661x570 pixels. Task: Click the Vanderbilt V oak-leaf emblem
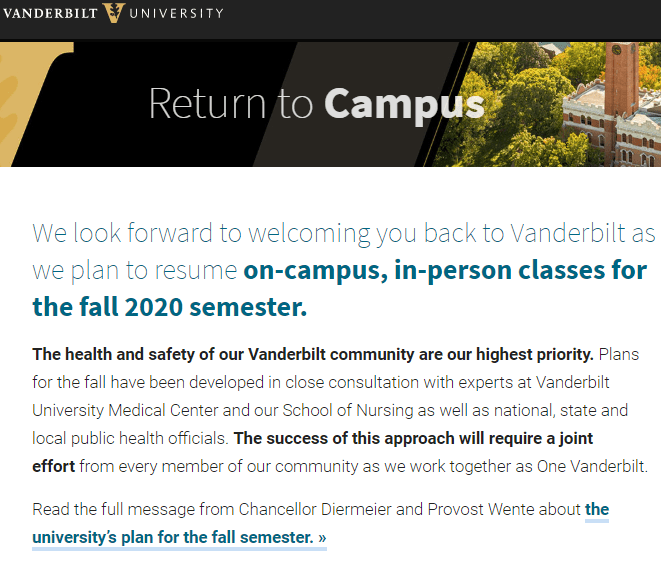click(114, 13)
